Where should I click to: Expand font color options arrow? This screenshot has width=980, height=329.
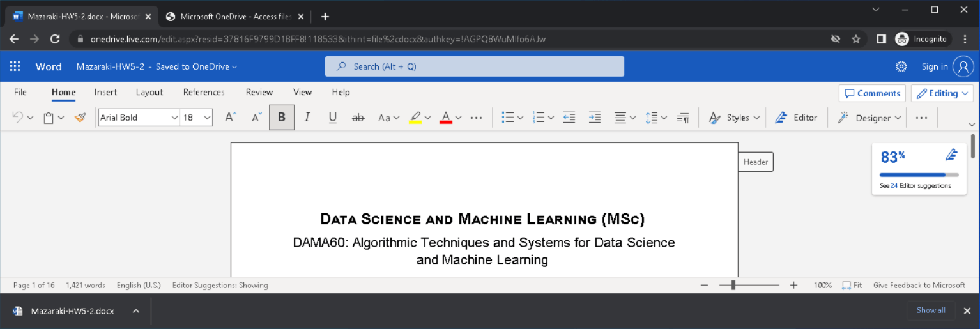click(x=459, y=118)
